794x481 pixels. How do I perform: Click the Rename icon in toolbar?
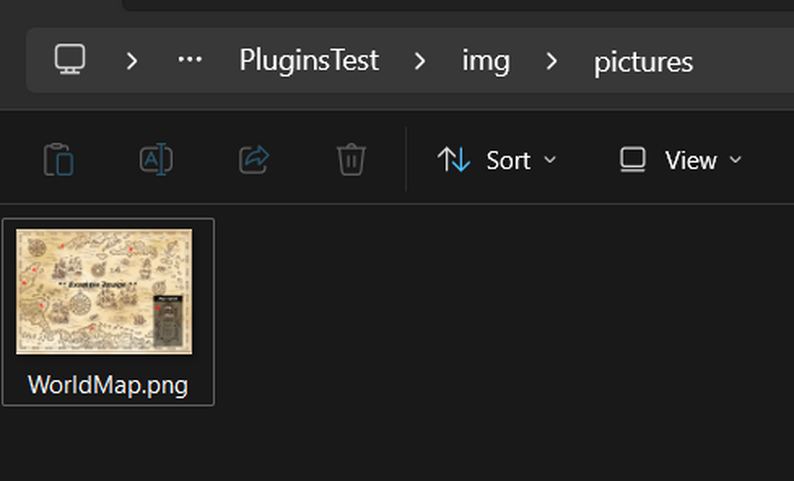[x=157, y=160]
